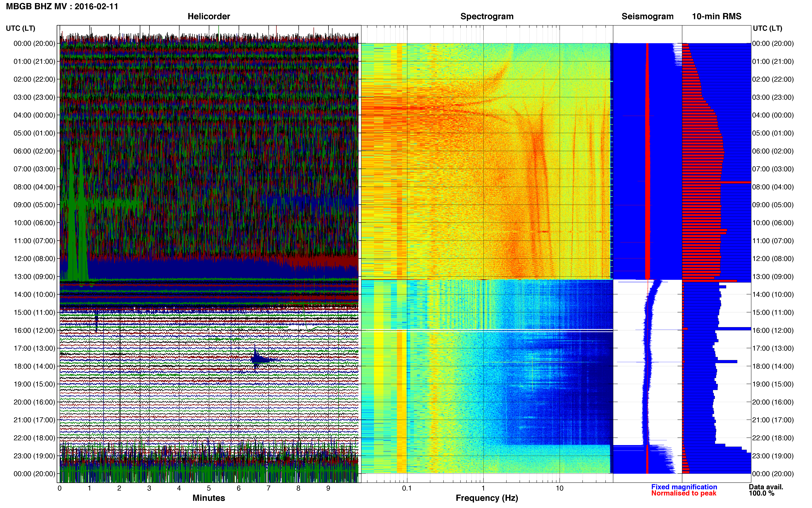Click right-axis time label 13:00 (09:00)
Screen dimensions: 812x508
point(773,277)
